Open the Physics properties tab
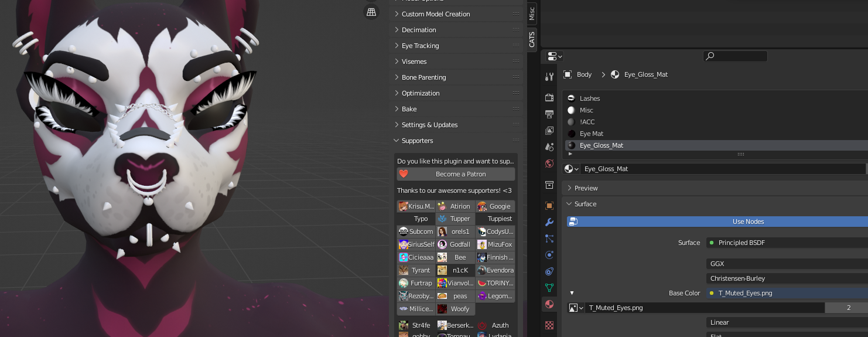868x337 pixels. coord(549,255)
